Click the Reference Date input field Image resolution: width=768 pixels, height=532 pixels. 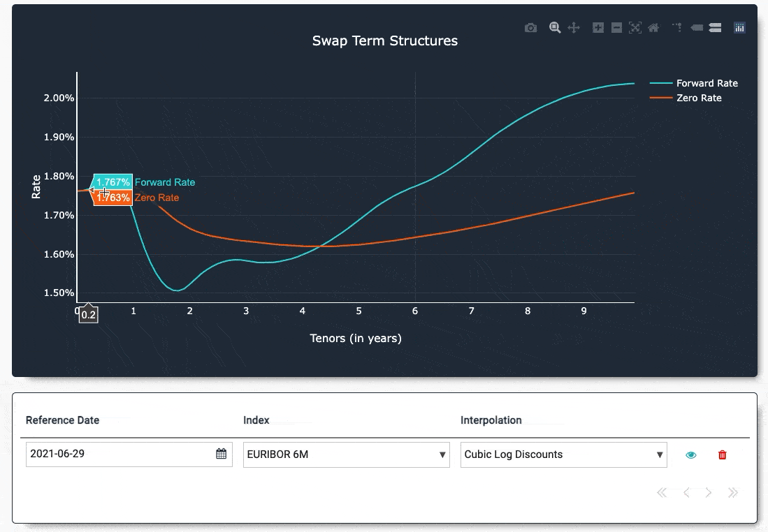point(129,455)
